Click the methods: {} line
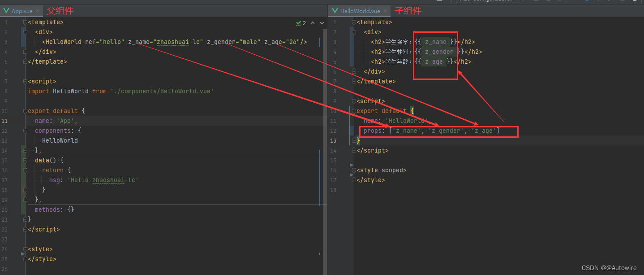 [x=55, y=210]
